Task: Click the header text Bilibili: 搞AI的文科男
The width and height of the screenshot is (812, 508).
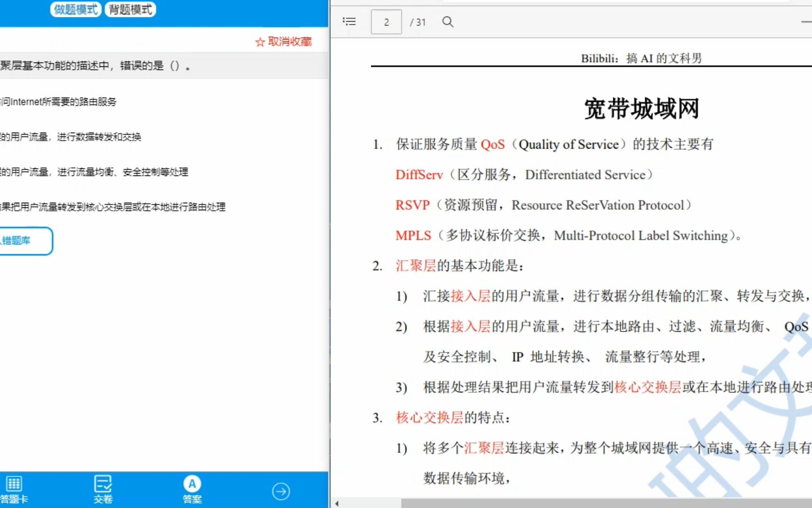Action: pyautogui.click(x=641, y=58)
